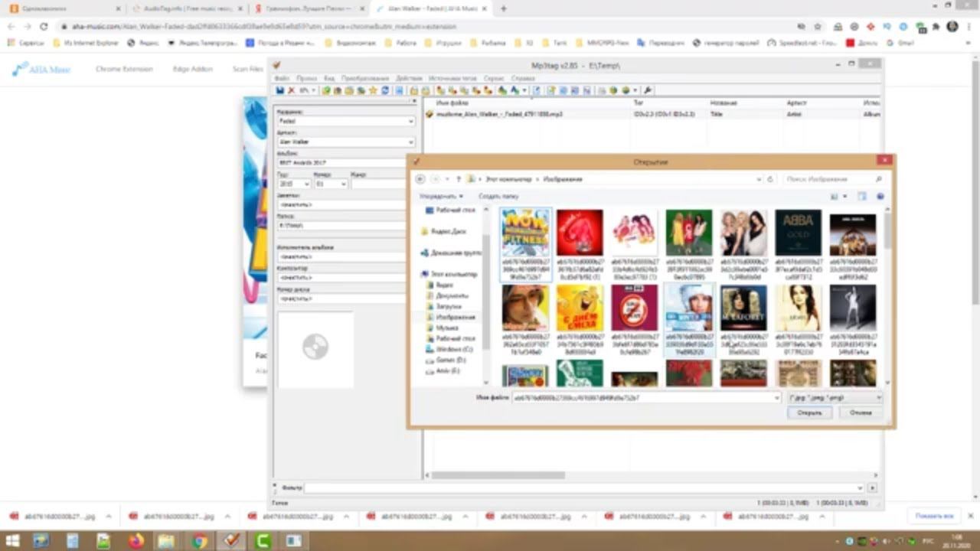Click the reload page icon in Chrome
This screenshot has height=551, width=980.
[x=44, y=26]
